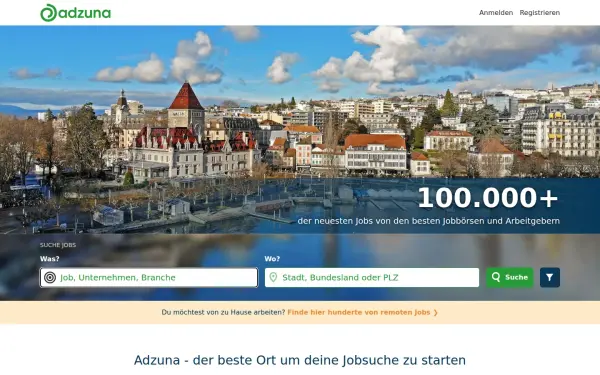
Task: Click the 'Was?' field label
Action: (50, 259)
